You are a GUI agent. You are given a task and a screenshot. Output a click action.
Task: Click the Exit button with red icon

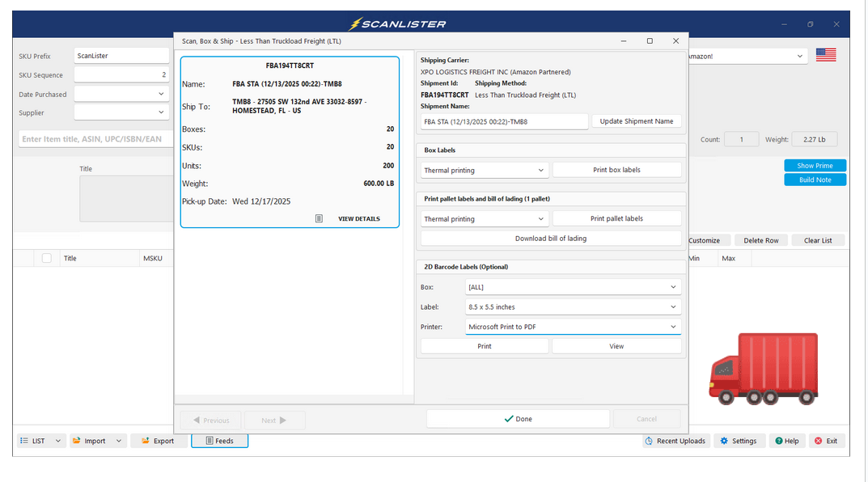(x=825, y=441)
